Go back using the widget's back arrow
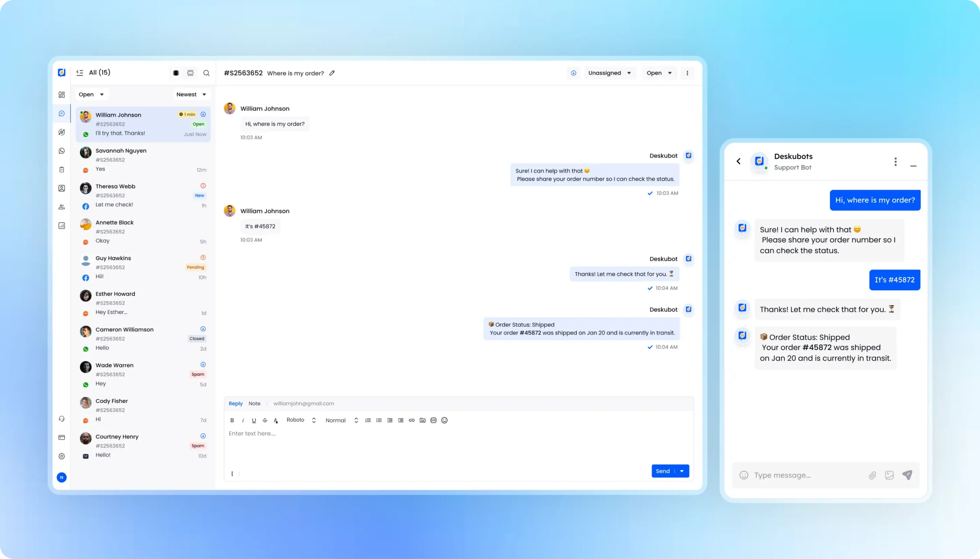Image resolution: width=980 pixels, height=559 pixels. [738, 161]
